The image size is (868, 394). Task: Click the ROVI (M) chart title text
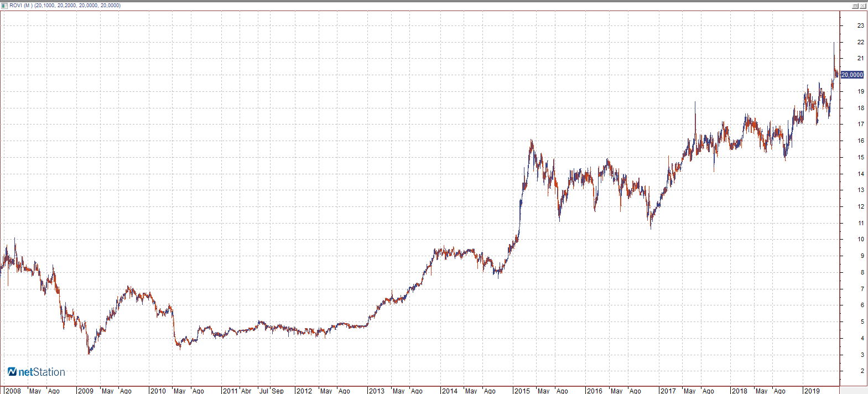coord(65,6)
